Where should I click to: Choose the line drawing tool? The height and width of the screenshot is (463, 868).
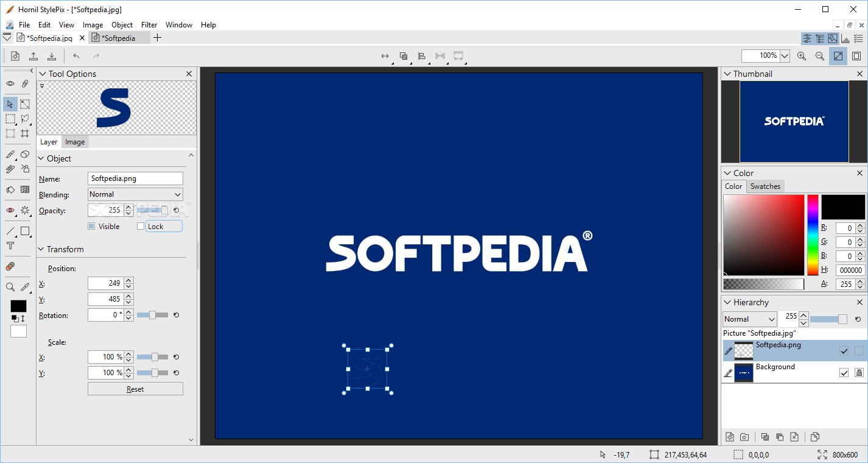[x=10, y=231]
